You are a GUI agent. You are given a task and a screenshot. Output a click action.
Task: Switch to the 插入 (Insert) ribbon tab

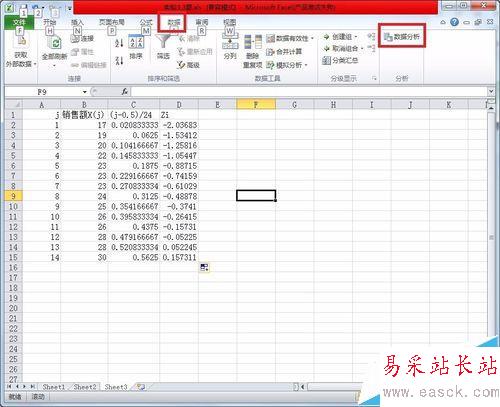tap(77, 22)
